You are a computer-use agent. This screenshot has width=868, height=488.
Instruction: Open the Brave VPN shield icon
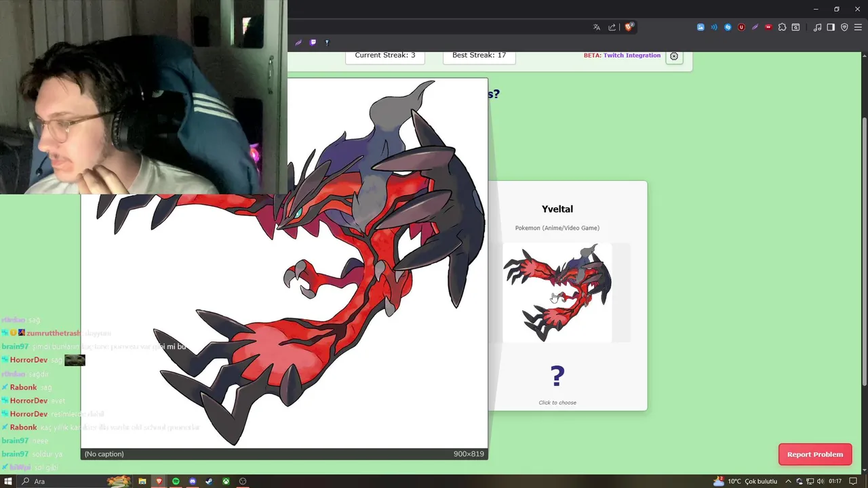pos(844,27)
